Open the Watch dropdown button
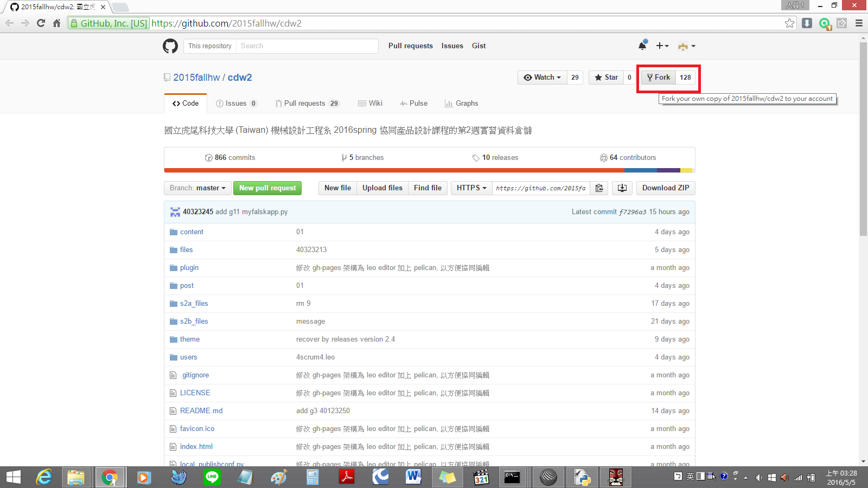The height and width of the screenshot is (488, 868). pos(542,78)
